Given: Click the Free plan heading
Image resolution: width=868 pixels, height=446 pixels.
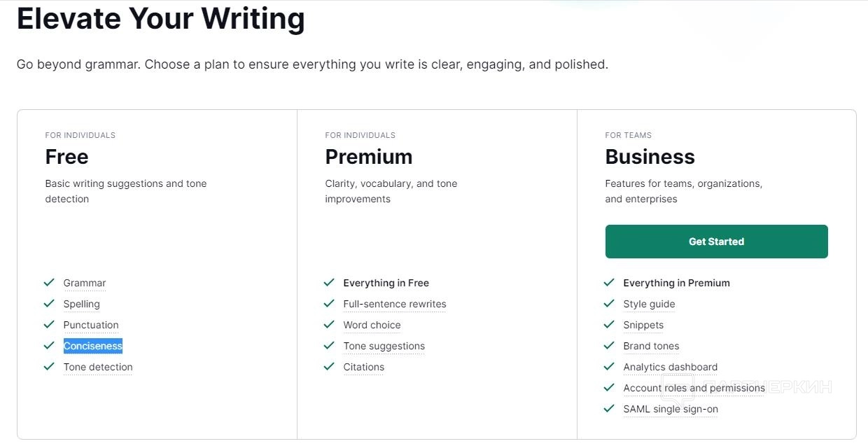Looking at the screenshot, I should point(66,157).
